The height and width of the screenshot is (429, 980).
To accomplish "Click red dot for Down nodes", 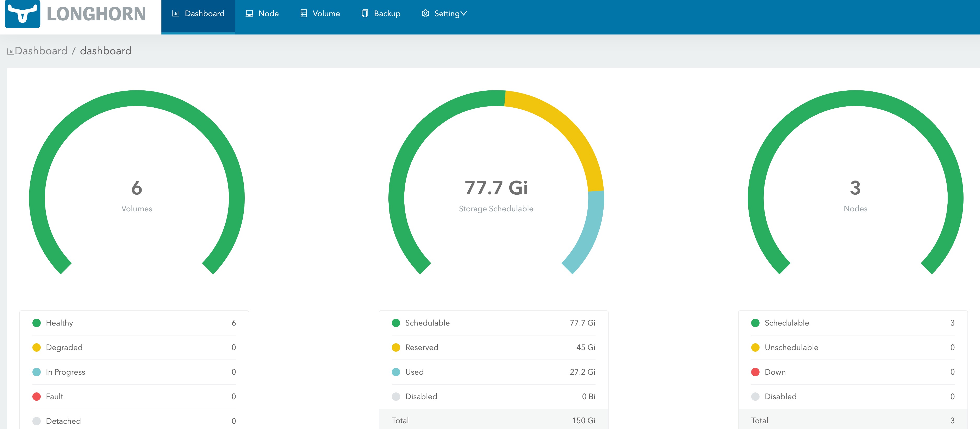I will (x=755, y=372).
